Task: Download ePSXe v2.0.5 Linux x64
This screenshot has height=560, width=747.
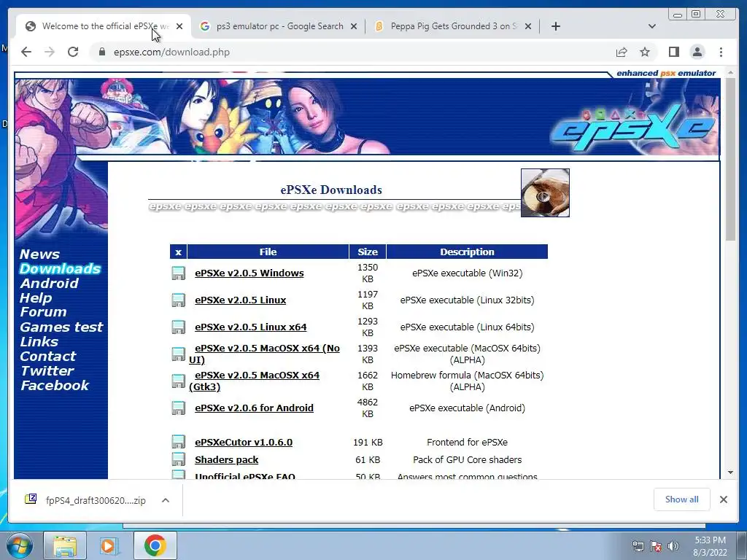Action: click(251, 327)
